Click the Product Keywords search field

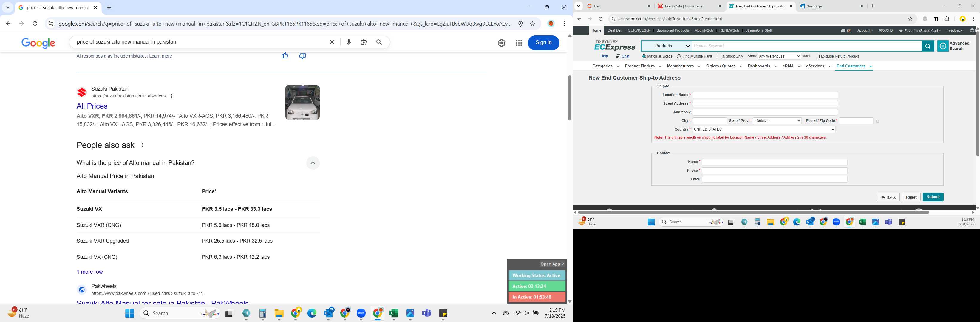click(x=807, y=46)
